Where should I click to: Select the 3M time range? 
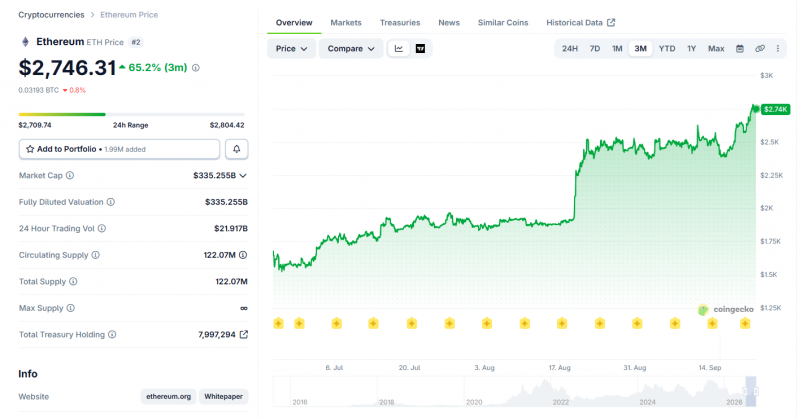coord(640,48)
